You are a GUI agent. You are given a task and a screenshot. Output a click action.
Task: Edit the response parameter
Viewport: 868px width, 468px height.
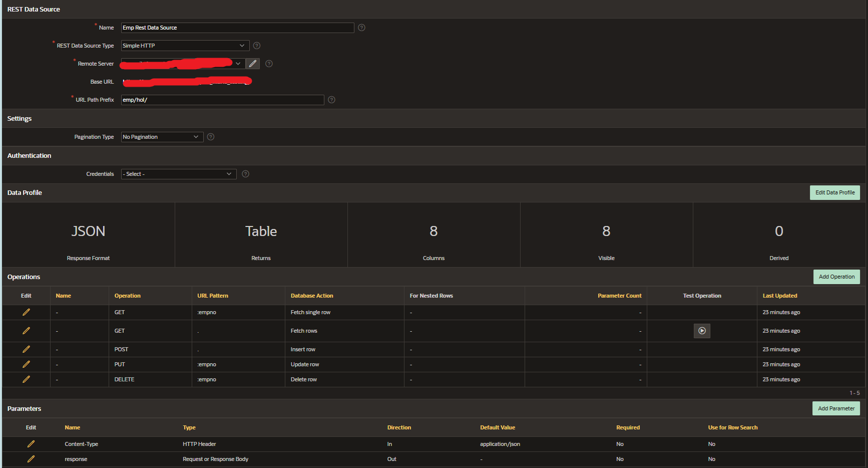(x=31, y=459)
